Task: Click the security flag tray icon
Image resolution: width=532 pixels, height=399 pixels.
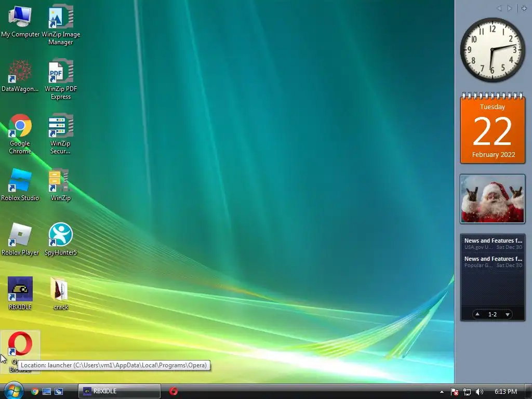Action: pyautogui.click(x=455, y=392)
